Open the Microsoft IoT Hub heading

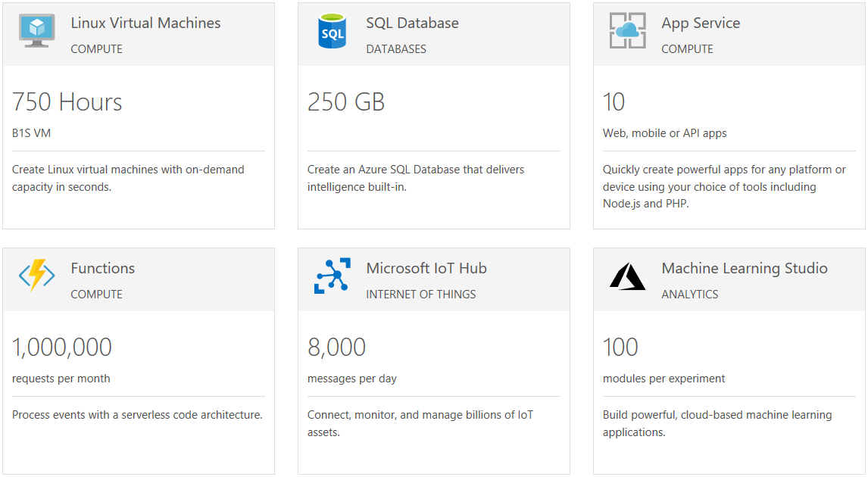(426, 269)
